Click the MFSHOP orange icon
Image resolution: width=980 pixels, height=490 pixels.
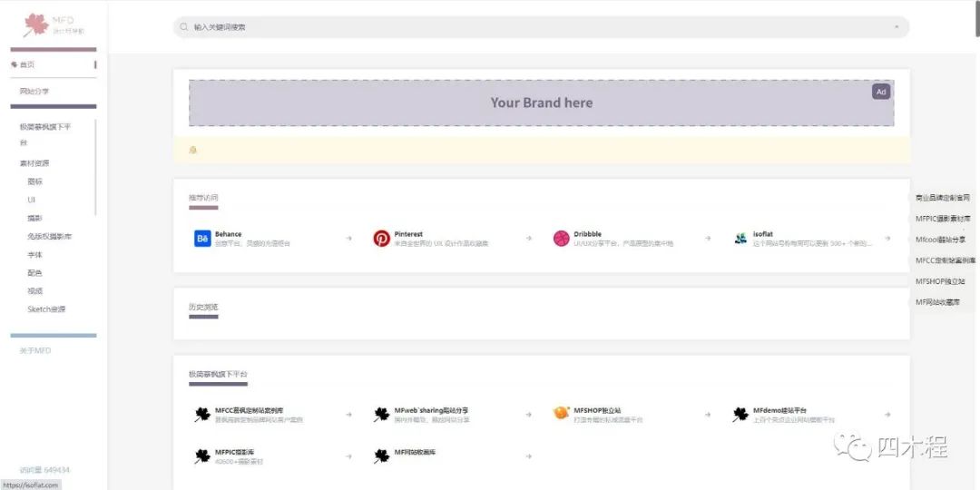pyautogui.click(x=561, y=413)
